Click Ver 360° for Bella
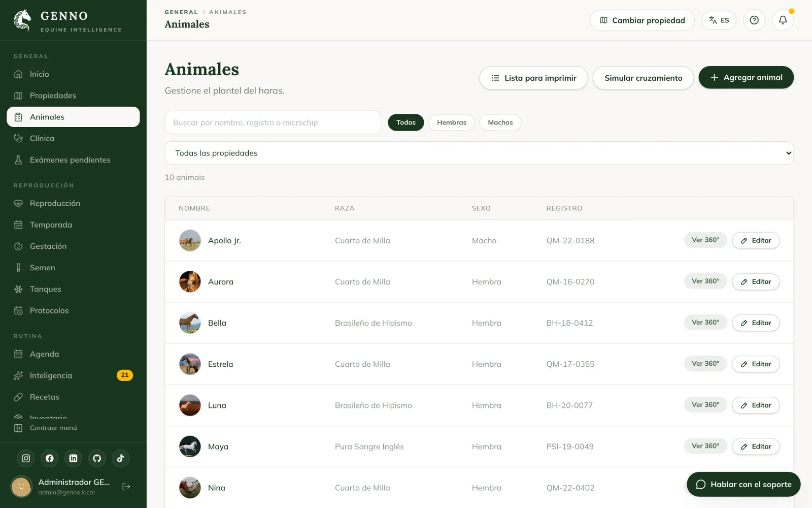Viewport: 812px width, 508px height. [x=705, y=322]
